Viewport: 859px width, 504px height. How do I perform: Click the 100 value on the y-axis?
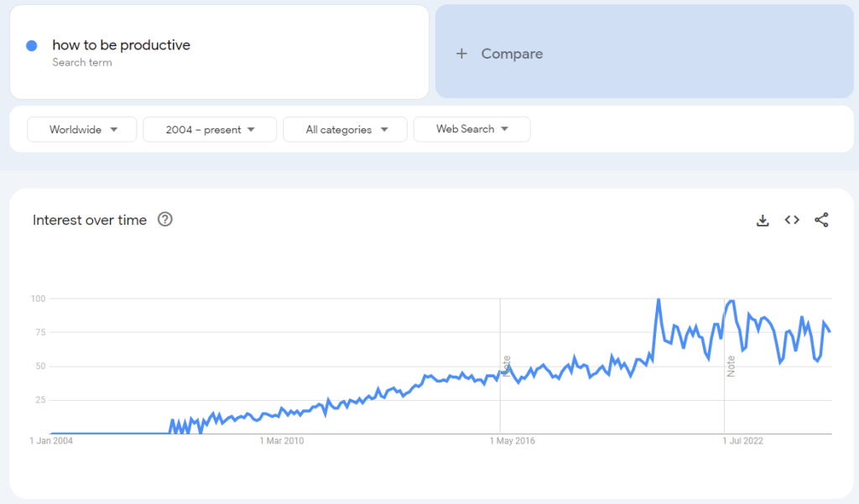[x=38, y=299]
